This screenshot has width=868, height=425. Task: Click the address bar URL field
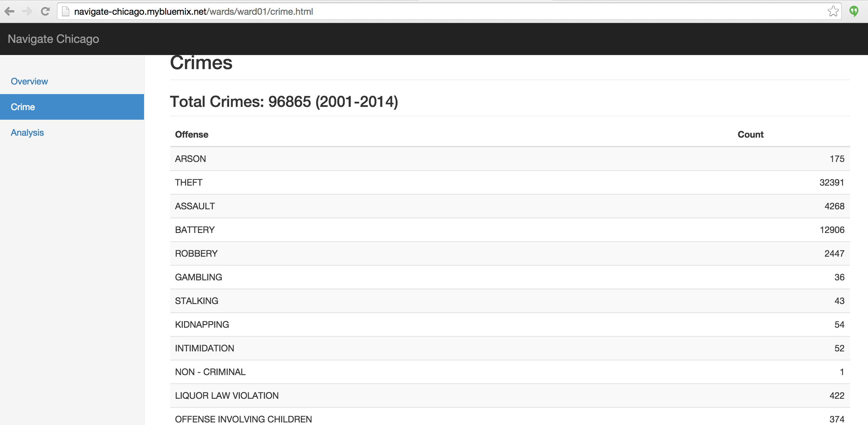[404, 12]
